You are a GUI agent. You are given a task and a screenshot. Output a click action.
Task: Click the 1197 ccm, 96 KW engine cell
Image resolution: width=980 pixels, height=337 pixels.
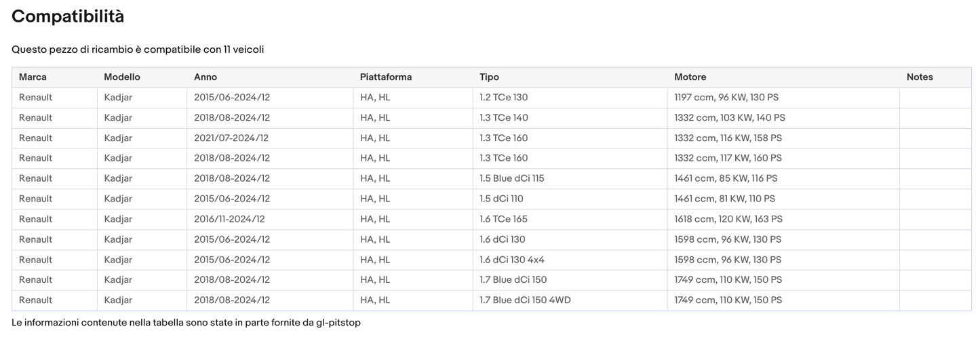[726, 98]
